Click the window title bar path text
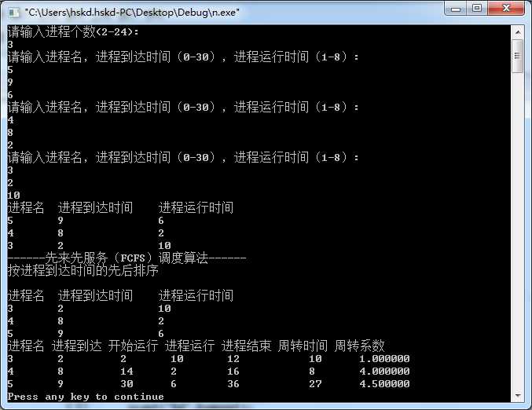The height and width of the screenshot is (410, 532). point(132,13)
